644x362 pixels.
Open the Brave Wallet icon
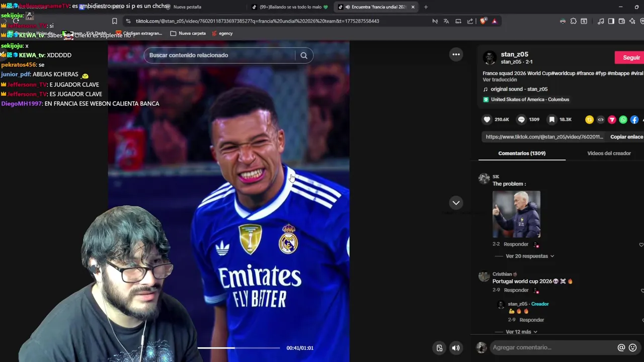(622, 21)
